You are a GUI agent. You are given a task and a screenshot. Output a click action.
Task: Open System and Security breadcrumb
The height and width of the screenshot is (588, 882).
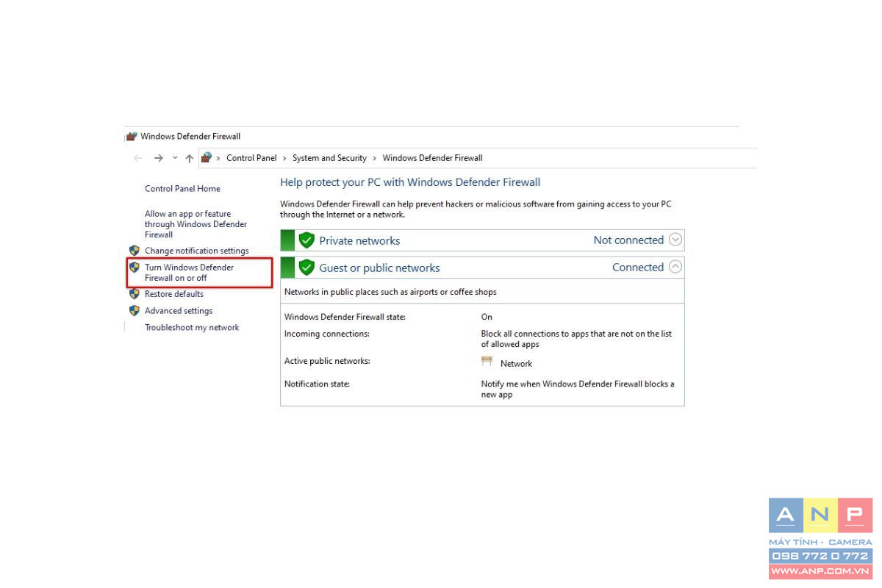pyautogui.click(x=329, y=158)
